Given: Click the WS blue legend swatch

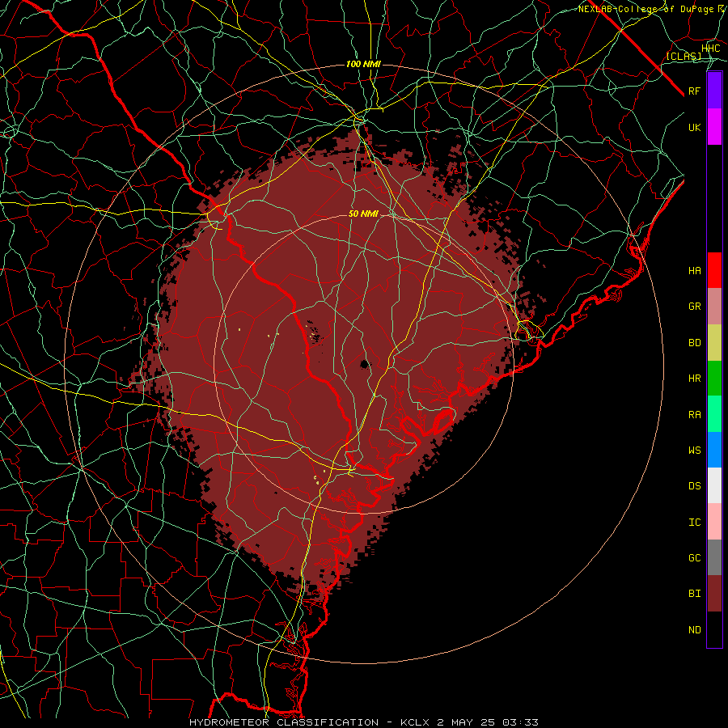Looking at the screenshot, I should (714, 450).
